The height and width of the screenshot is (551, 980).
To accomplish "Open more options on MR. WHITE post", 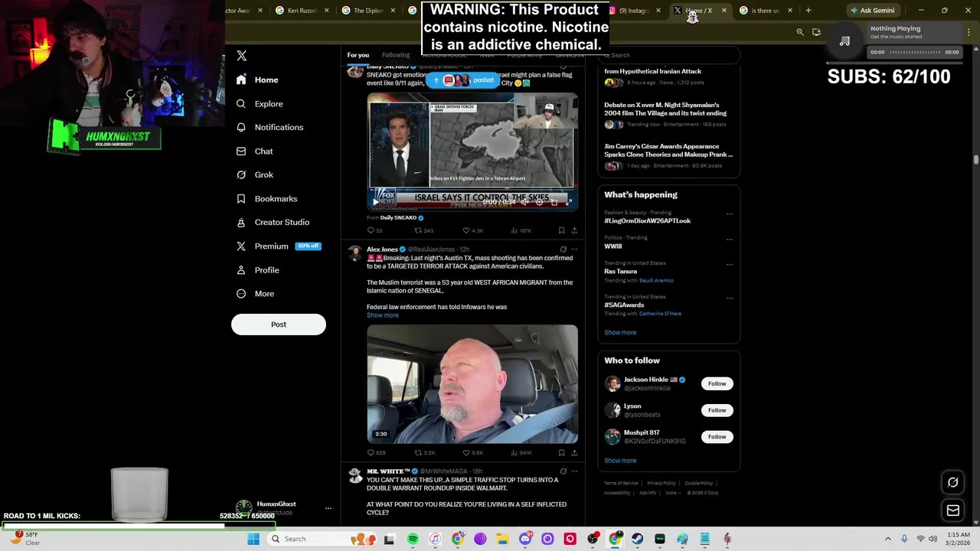I will pyautogui.click(x=574, y=471).
